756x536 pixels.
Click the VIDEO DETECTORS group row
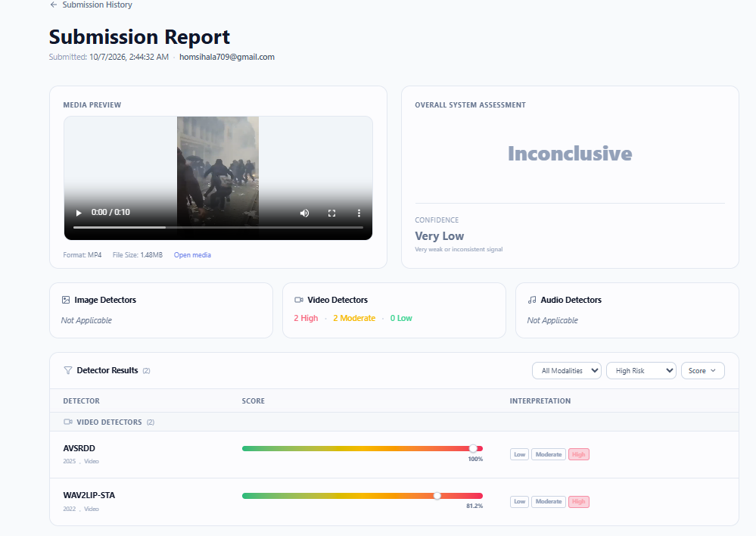point(394,422)
